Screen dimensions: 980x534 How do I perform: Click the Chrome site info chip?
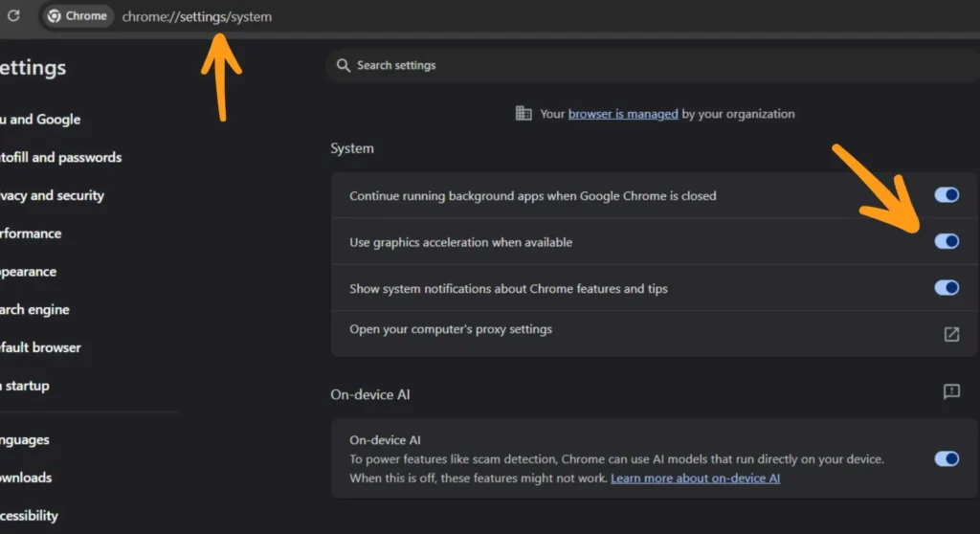coord(78,15)
